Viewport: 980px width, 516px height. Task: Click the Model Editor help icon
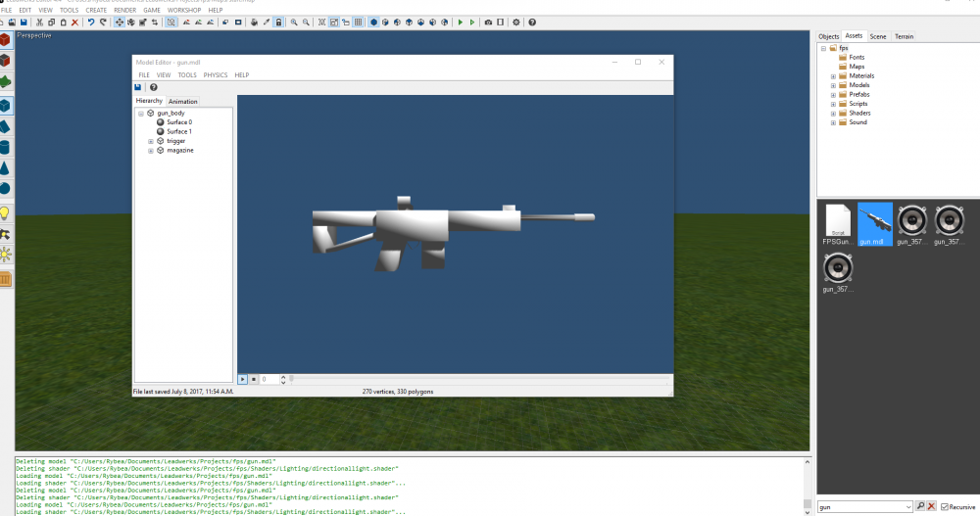153,87
